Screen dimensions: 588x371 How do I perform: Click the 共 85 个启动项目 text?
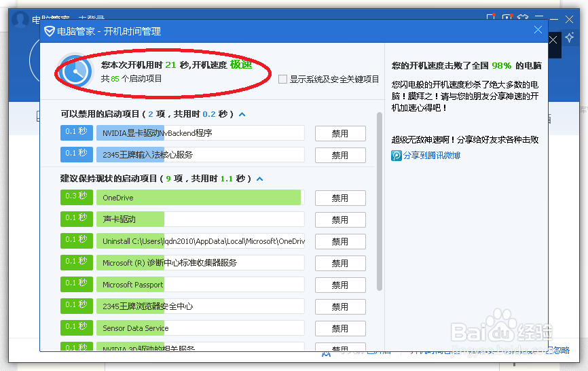tap(131, 79)
